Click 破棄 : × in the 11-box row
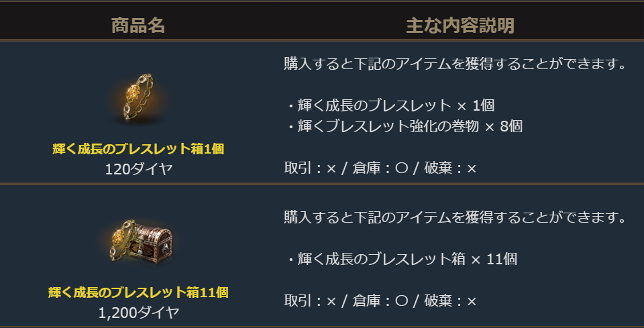 click(x=450, y=300)
